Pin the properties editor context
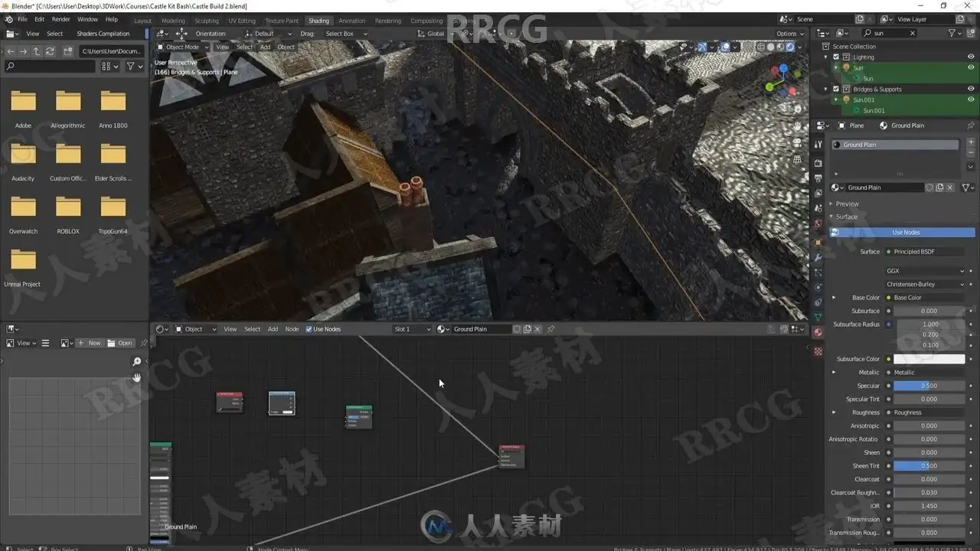980x551 pixels. pyautogui.click(x=971, y=126)
